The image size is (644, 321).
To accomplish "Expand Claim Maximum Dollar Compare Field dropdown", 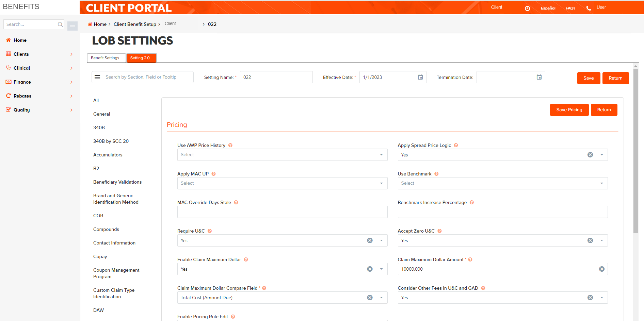I will coord(381,298).
